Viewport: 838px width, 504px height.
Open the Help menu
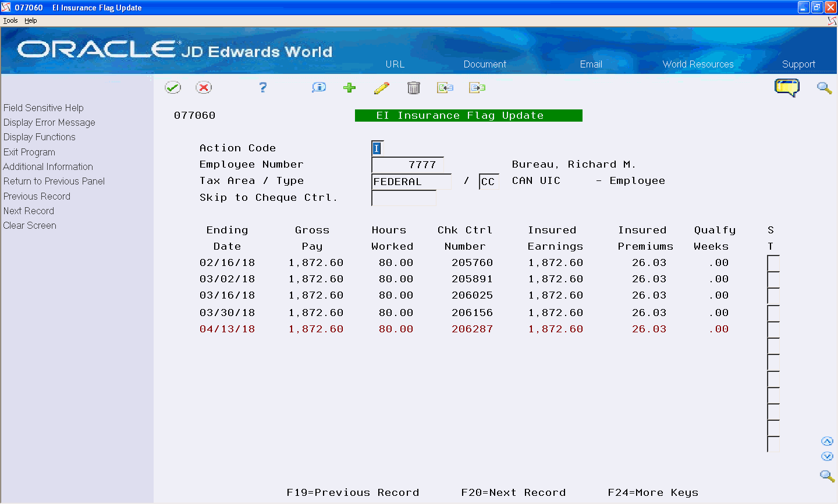(x=30, y=20)
